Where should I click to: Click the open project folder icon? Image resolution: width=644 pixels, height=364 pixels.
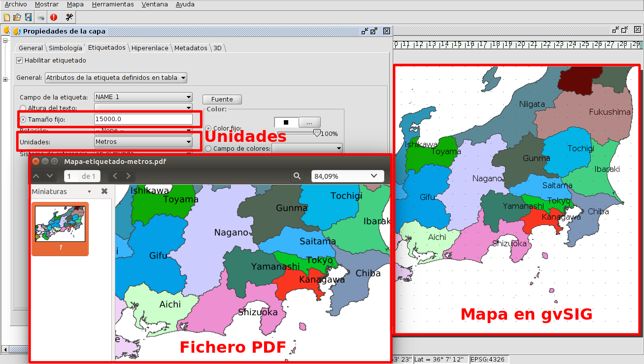[17, 17]
